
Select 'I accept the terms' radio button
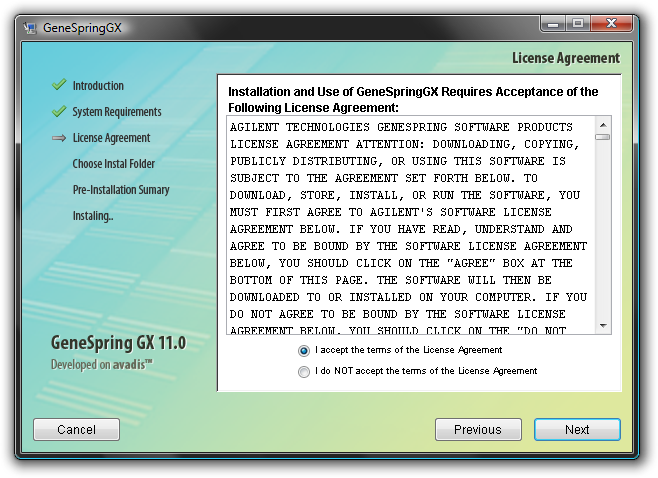click(x=304, y=350)
